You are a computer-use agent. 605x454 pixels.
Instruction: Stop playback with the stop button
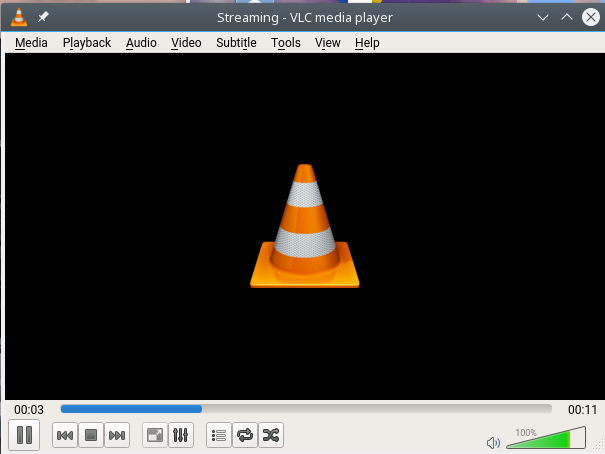pyautogui.click(x=91, y=435)
